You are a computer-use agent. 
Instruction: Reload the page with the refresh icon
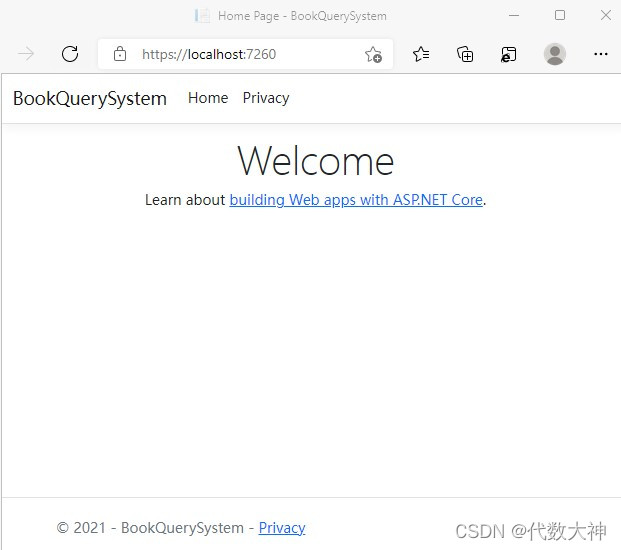tap(70, 54)
